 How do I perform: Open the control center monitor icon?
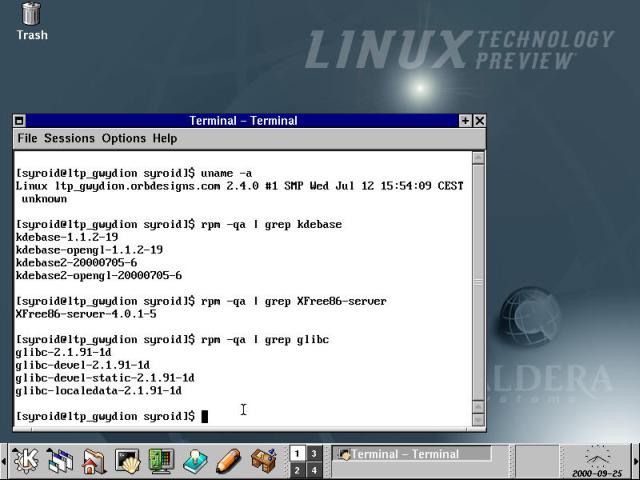point(161,461)
